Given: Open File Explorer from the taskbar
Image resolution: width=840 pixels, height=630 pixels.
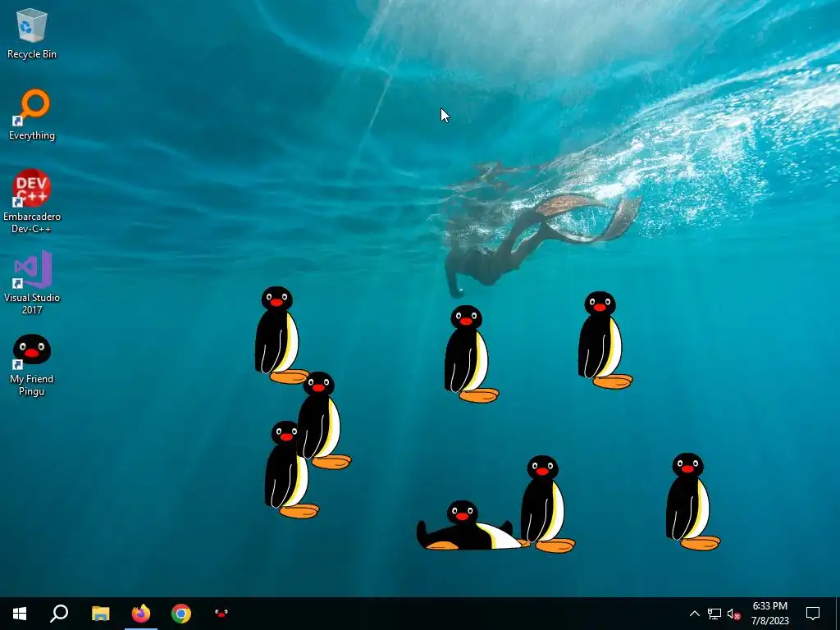Looking at the screenshot, I should click(100, 614).
